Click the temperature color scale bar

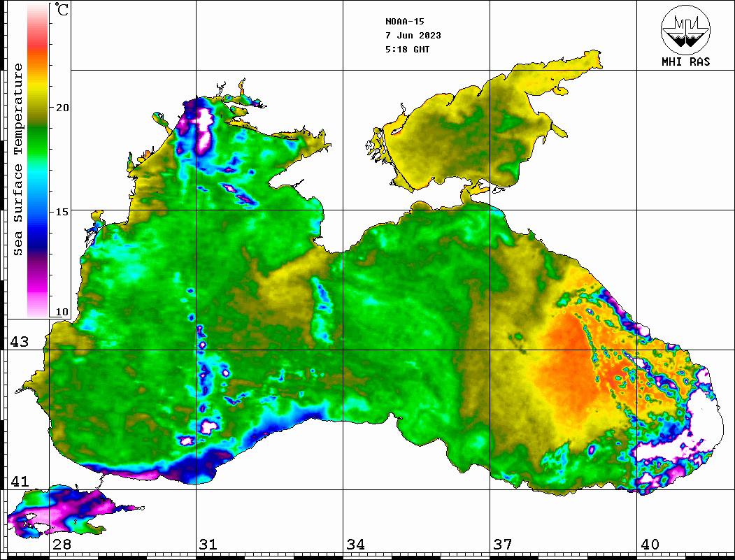(x=38, y=160)
